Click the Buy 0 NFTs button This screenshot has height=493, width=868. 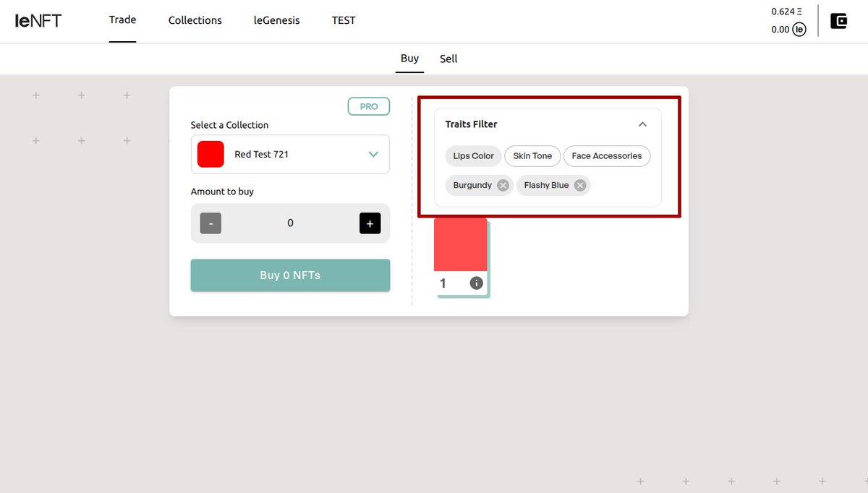click(x=290, y=275)
